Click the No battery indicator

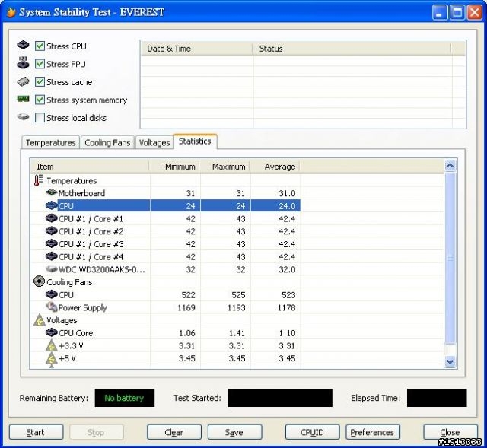[x=124, y=398]
